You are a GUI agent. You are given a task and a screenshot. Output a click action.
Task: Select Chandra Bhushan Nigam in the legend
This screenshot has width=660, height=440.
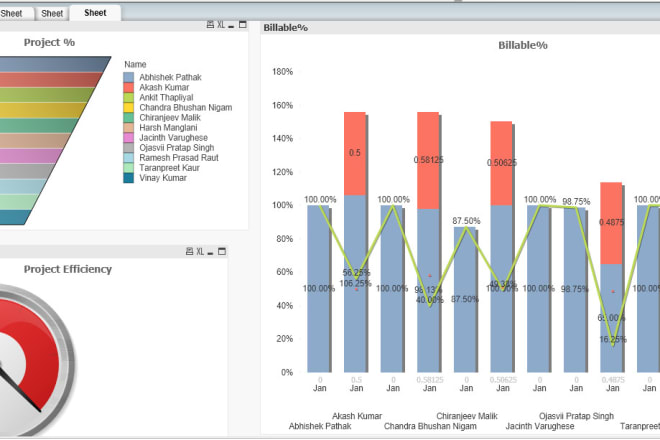click(186, 108)
